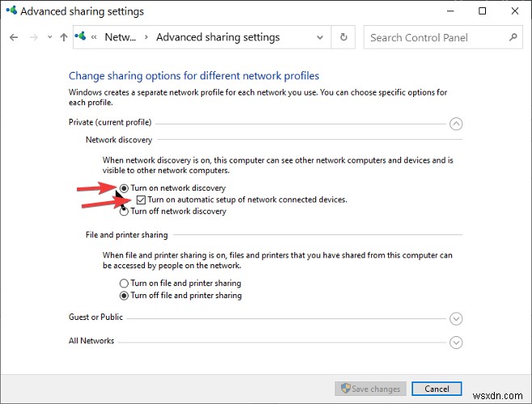This screenshot has height=404, width=532.
Task: Click the File and printer sharing subheading
Action: pos(127,235)
